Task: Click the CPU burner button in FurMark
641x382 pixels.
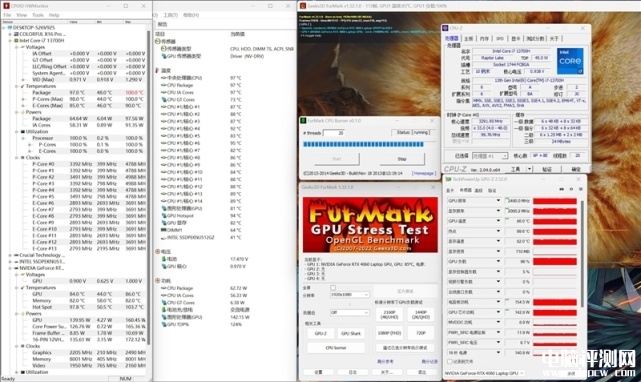Action: point(336,348)
